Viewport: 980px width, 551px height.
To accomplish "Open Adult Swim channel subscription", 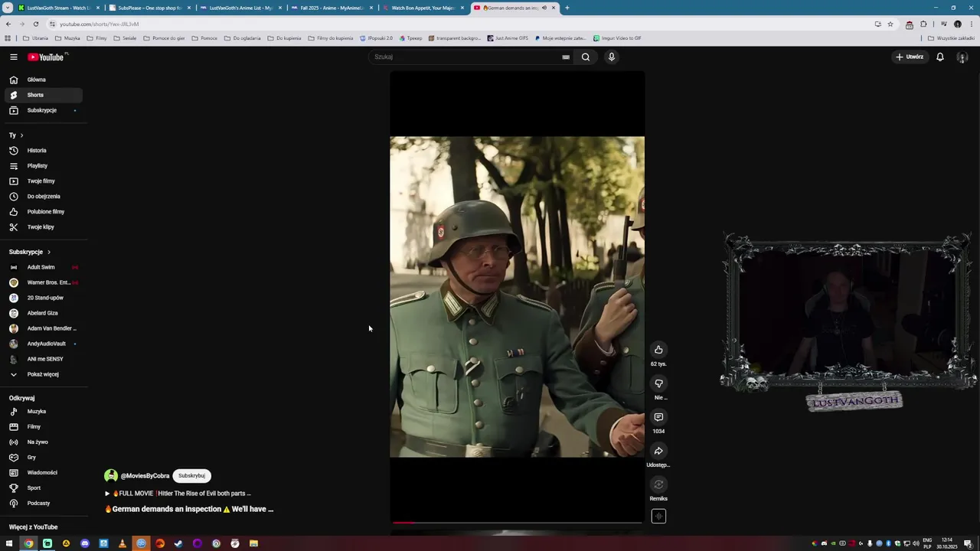I will 44,267.
